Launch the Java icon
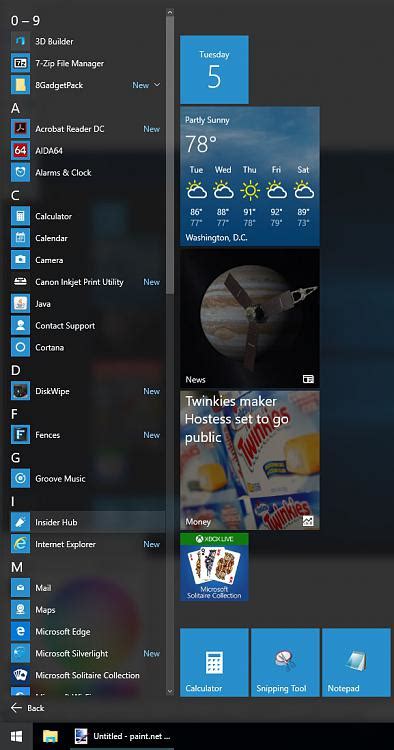 point(20,304)
